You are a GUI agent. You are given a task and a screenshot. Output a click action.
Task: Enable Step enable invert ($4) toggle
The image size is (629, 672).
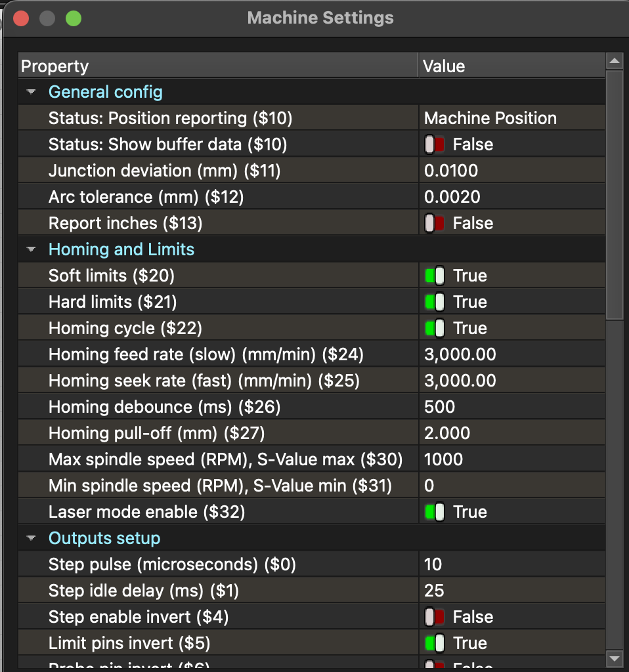click(x=435, y=617)
